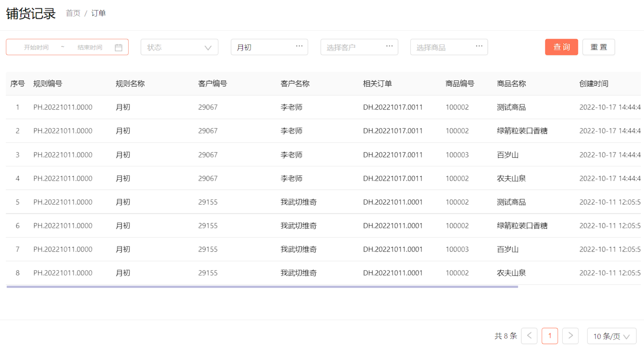Click the ellipsis in the 月初 rule field
644x347 pixels.
299,47
